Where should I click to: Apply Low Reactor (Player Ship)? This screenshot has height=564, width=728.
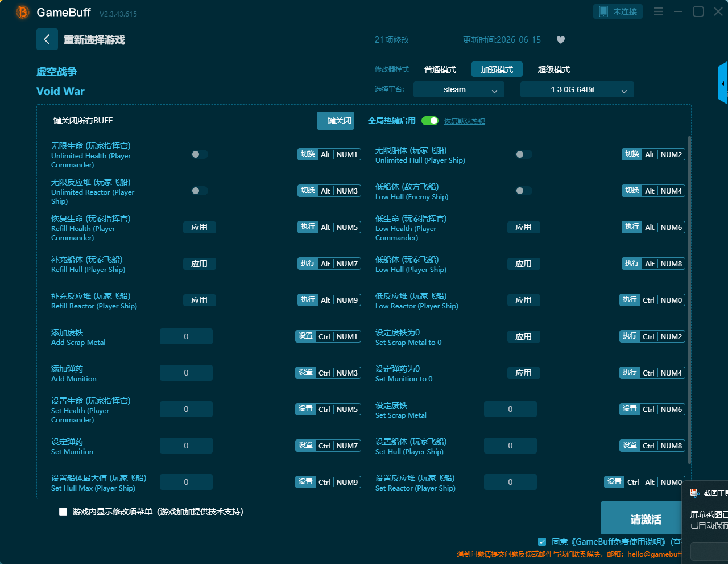click(x=524, y=300)
